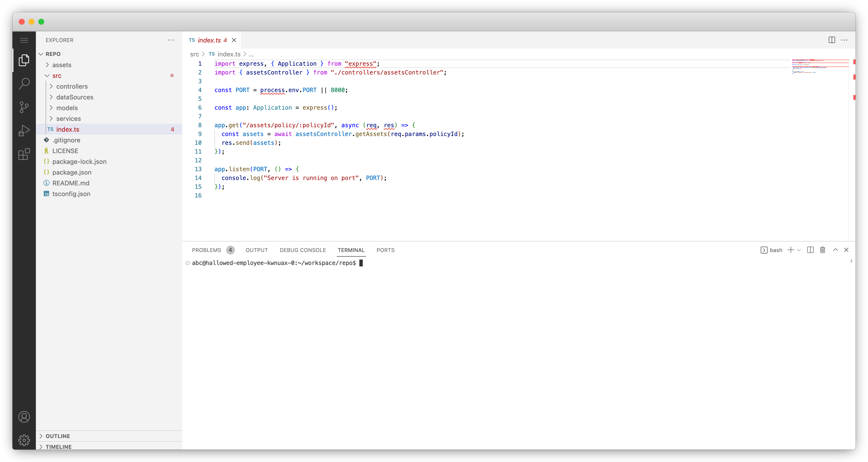Click 'getAssets' method call on line 9

coord(371,134)
